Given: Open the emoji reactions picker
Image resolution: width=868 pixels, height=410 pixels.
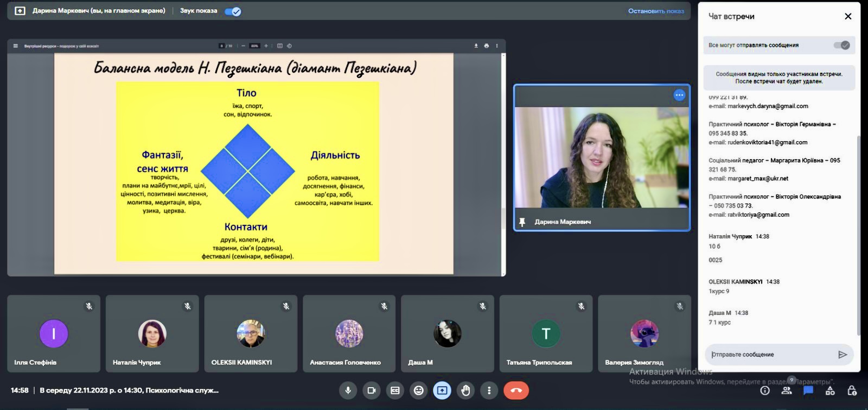Looking at the screenshot, I should click(418, 390).
